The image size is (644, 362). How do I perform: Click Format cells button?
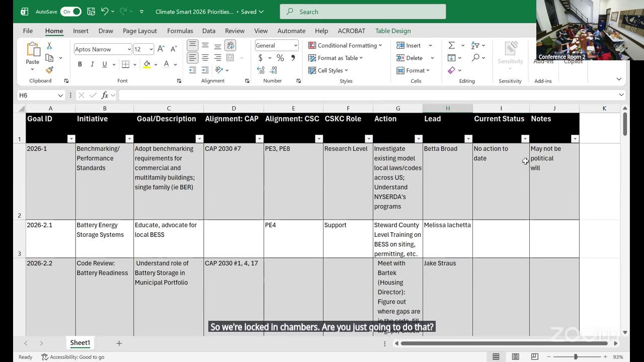[413, 70]
